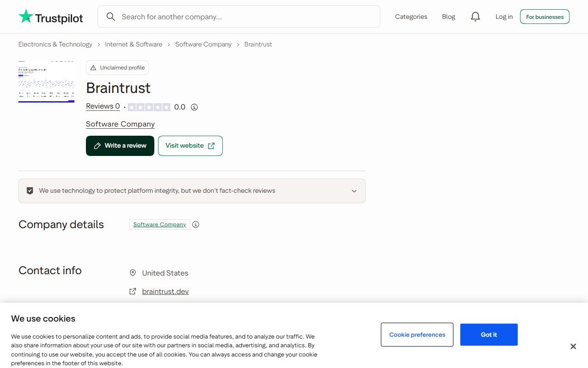Open notifications bell icon
The height and width of the screenshot is (368, 588).
click(x=475, y=17)
